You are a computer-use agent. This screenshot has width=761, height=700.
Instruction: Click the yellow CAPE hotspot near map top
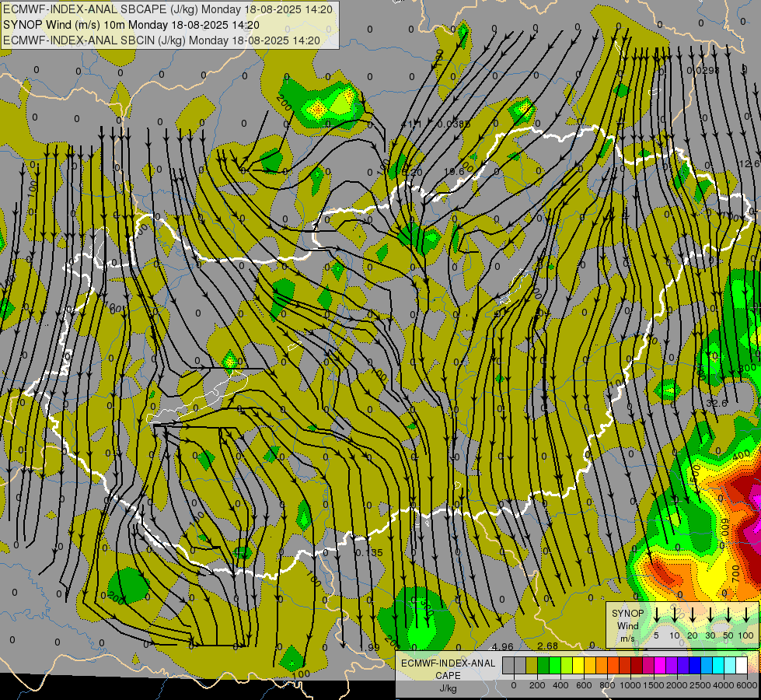click(x=319, y=110)
